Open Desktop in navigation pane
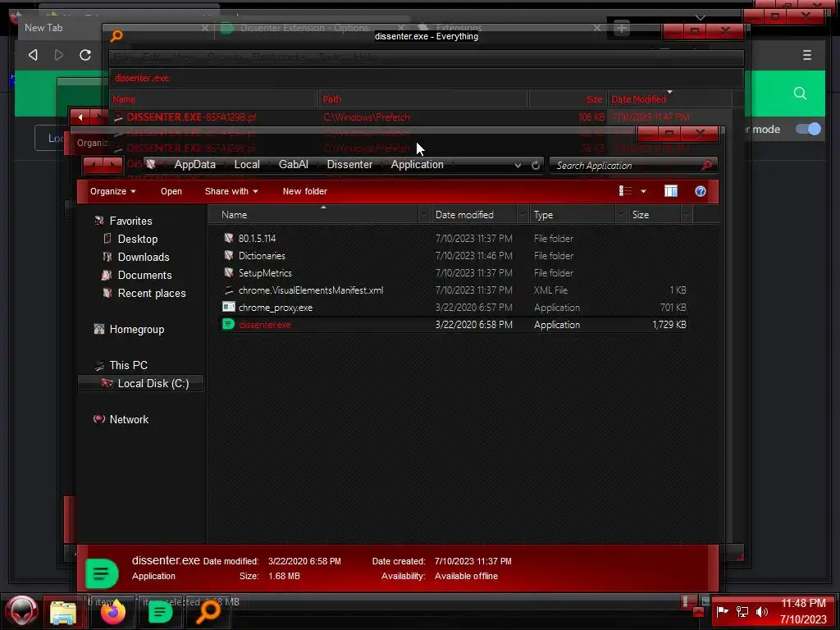This screenshot has width=840, height=630. pos(138,239)
